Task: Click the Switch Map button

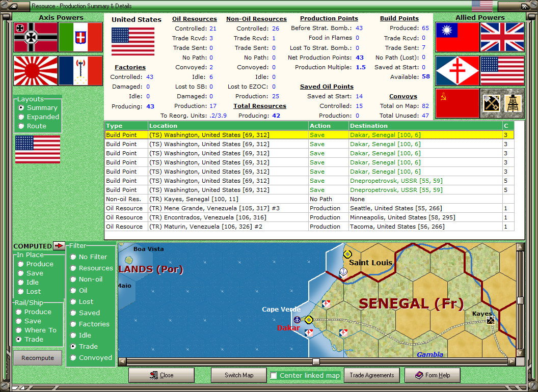Action: pos(239,375)
